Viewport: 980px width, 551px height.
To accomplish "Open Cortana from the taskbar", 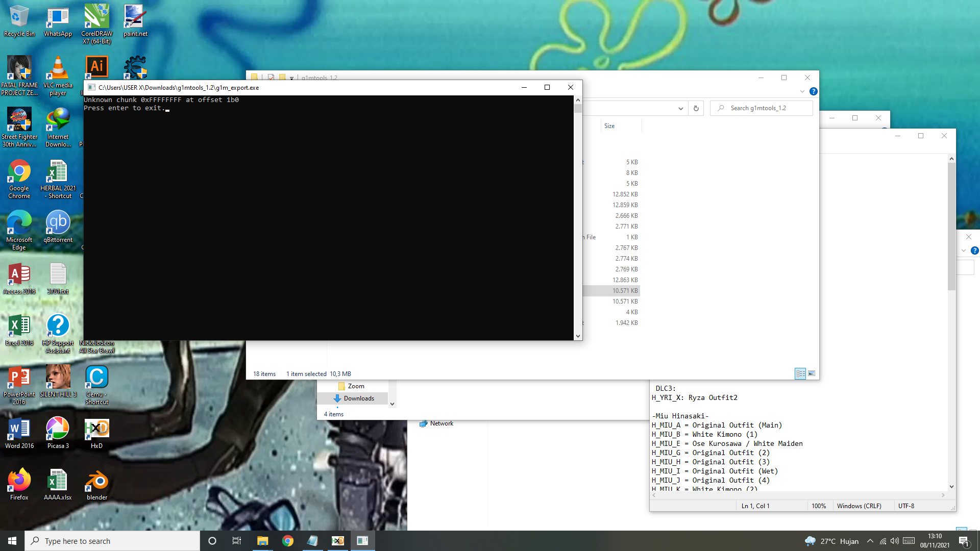I will [x=212, y=541].
